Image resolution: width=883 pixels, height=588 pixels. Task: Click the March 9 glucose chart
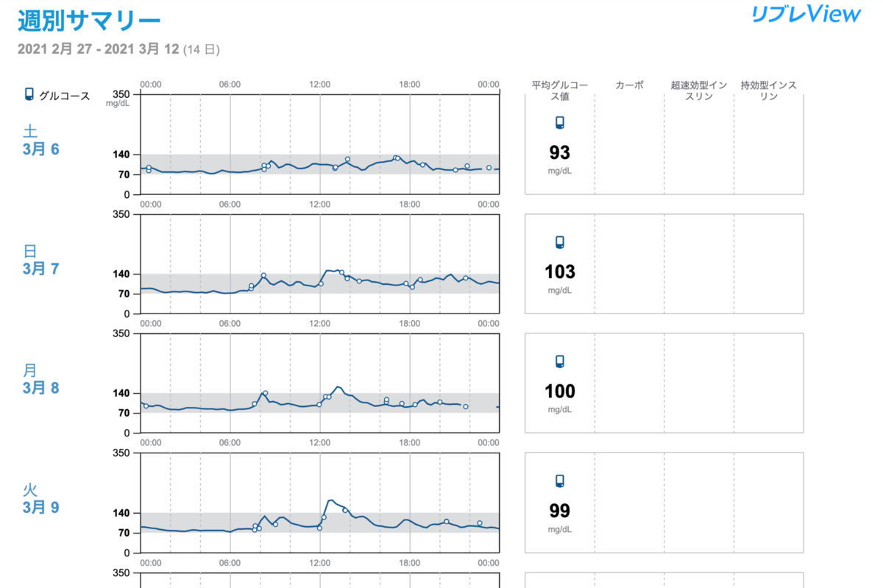point(319,503)
